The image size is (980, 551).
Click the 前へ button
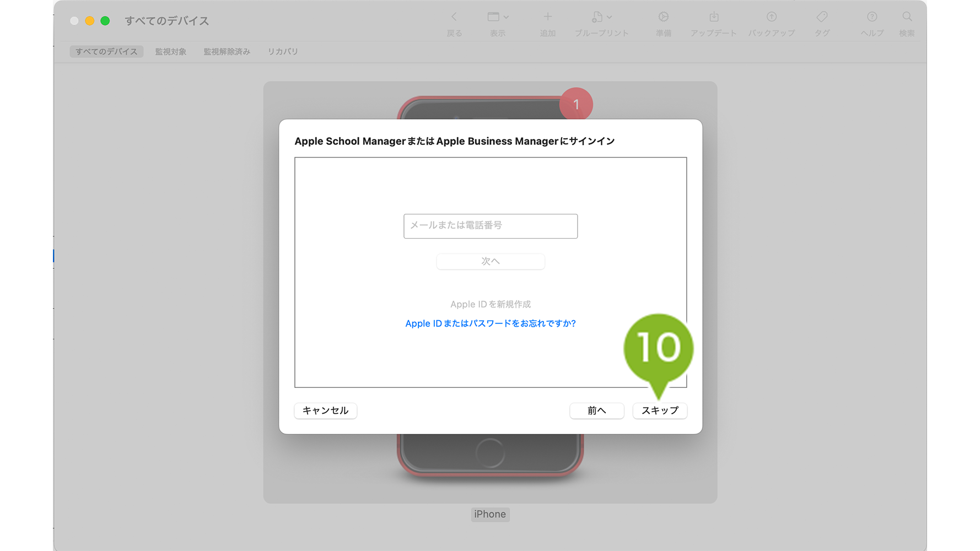596,410
